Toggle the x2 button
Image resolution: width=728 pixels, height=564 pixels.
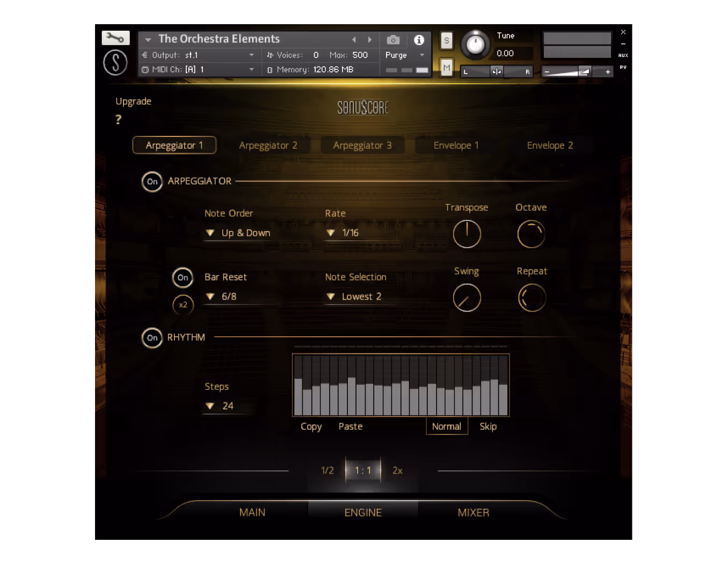click(x=183, y=305)
